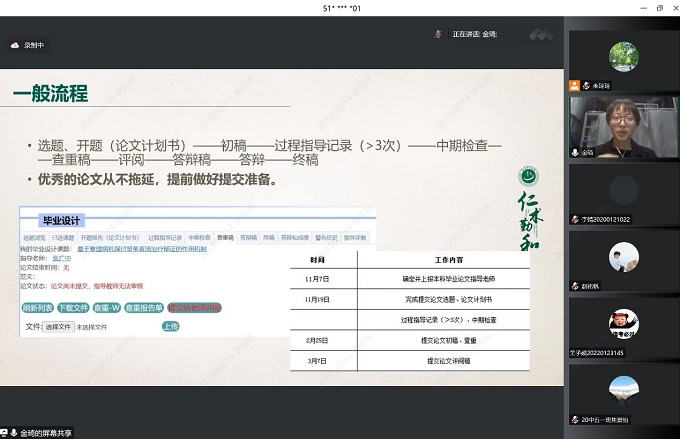Viewport: 680px width, 439px height.
Task: Click the microphone icon beside 金鸣's name
Action: pyautogui.click(x=574, y=153)
